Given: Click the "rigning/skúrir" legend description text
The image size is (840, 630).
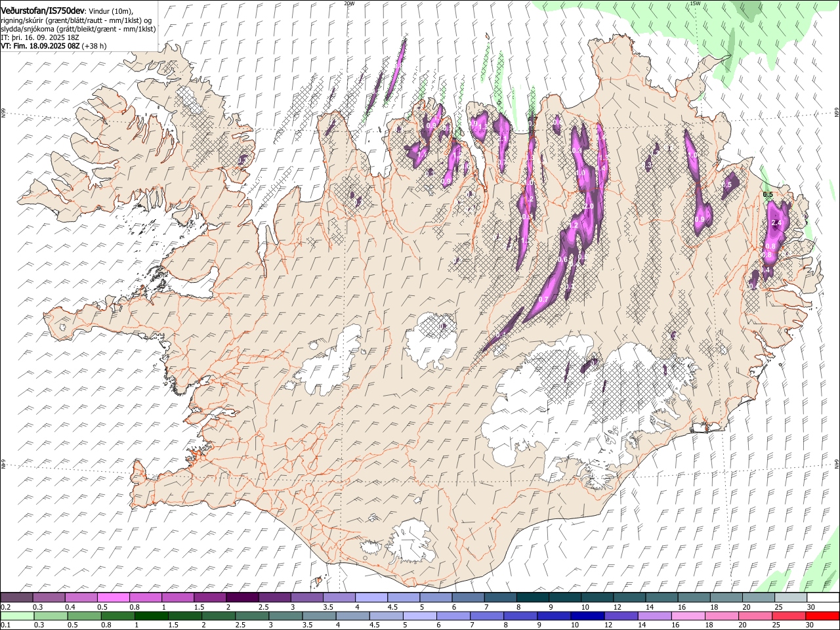Looking at the screenshot, I should (22, 20).
